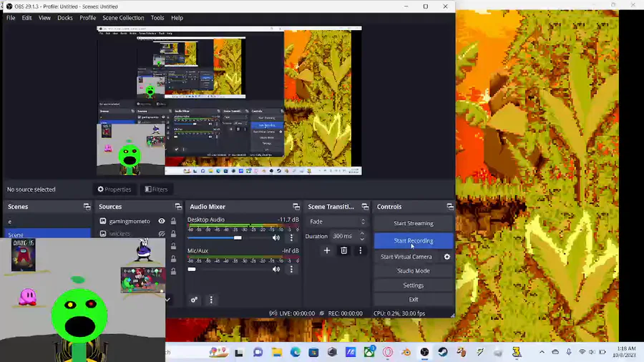Click the sources toolbar down chevron
Screen dimensions: 644x362
click(167, 300)
